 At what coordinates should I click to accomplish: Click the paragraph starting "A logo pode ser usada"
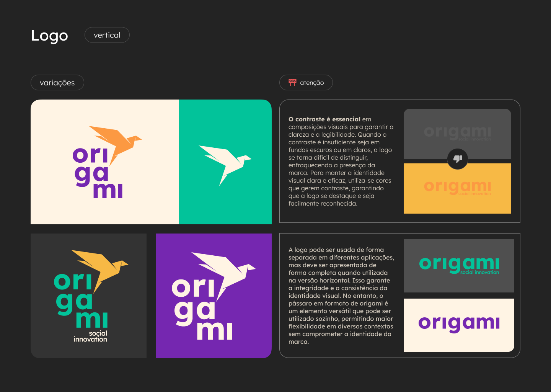341,296
